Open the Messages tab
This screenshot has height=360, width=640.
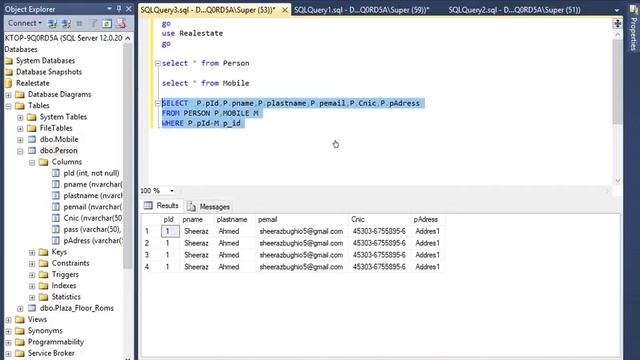pyautogui.click(x=209, y=207)
